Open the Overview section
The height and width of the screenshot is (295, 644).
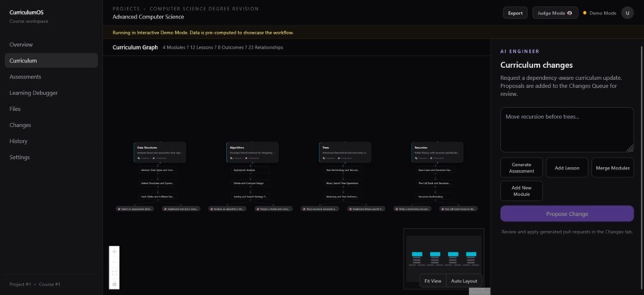click(51, 45)
